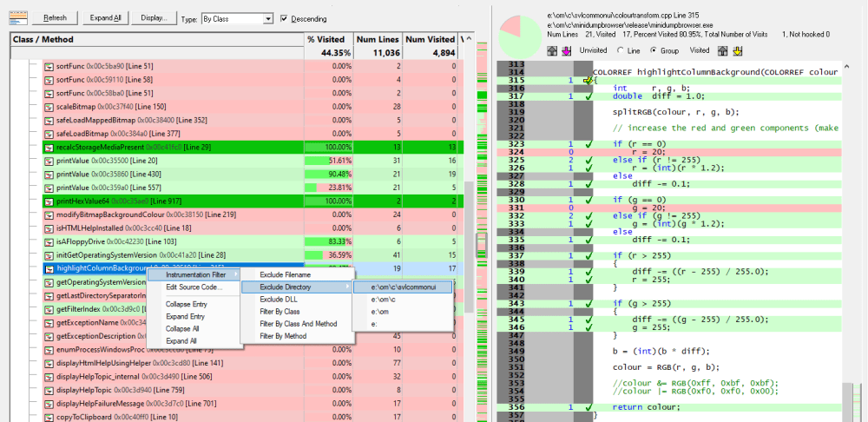Viewport: 868px width, 422px height.
Task: Open Instrumentation Filter submenu
Action: point(195,274)
